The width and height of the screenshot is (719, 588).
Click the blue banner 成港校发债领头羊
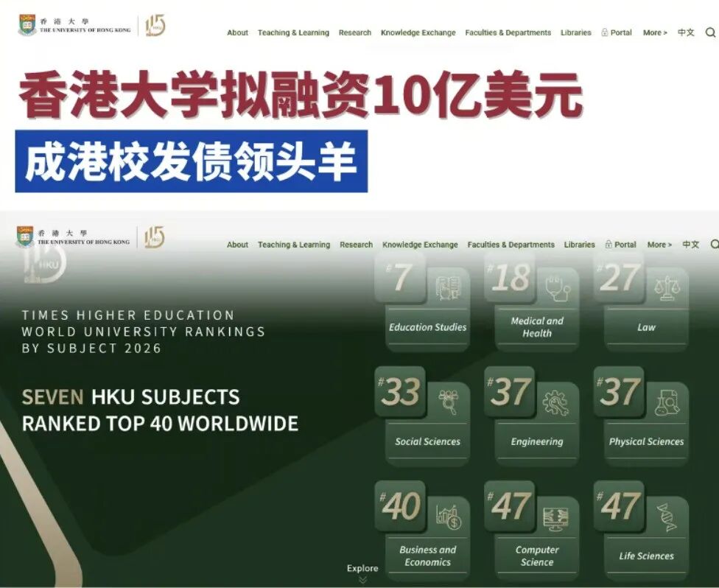pyautogui.click(x=192, y=161)
